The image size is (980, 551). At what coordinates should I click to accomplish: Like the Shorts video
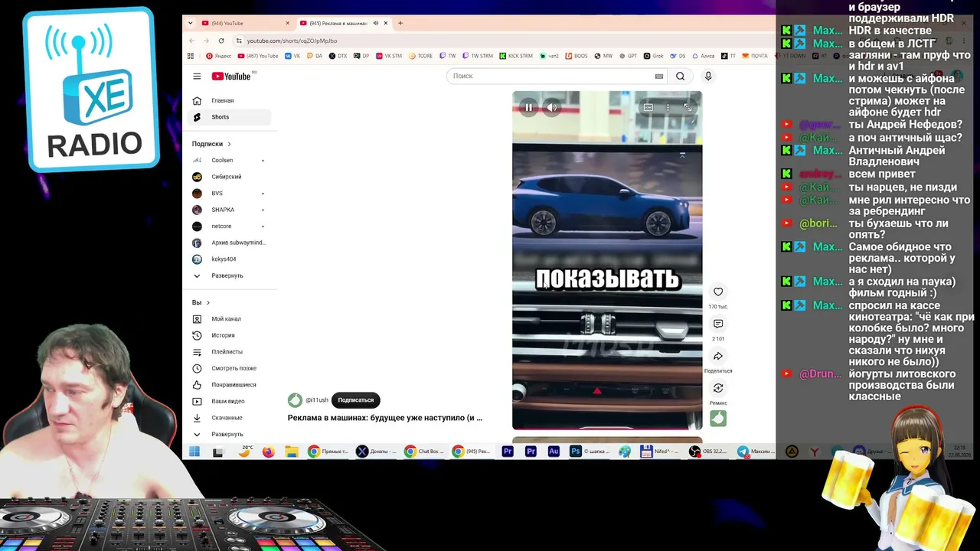(718, 292)
